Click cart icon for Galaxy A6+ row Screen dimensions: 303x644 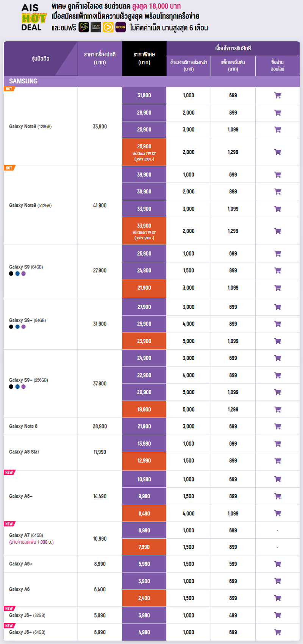pyautogui.click(x=278, y=564)
